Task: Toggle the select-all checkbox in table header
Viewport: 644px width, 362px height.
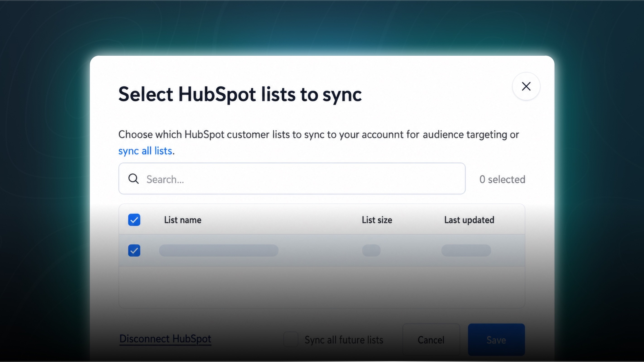Action: coord(134,220)
